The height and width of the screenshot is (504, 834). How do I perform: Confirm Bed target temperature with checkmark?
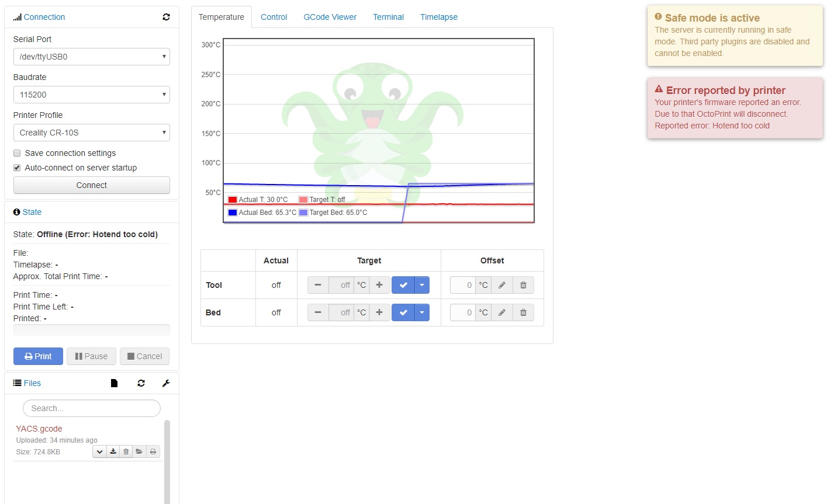click(x=403, y=312)
